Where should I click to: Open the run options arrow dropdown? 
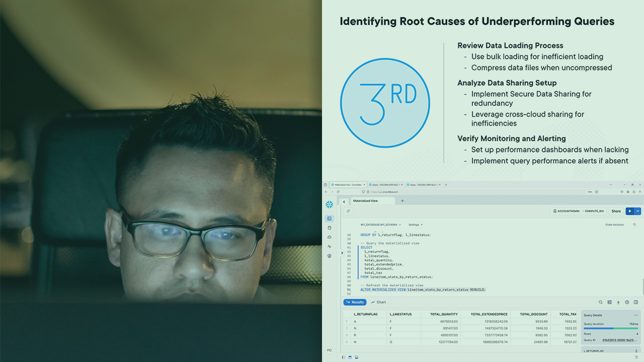coord(637,211)
